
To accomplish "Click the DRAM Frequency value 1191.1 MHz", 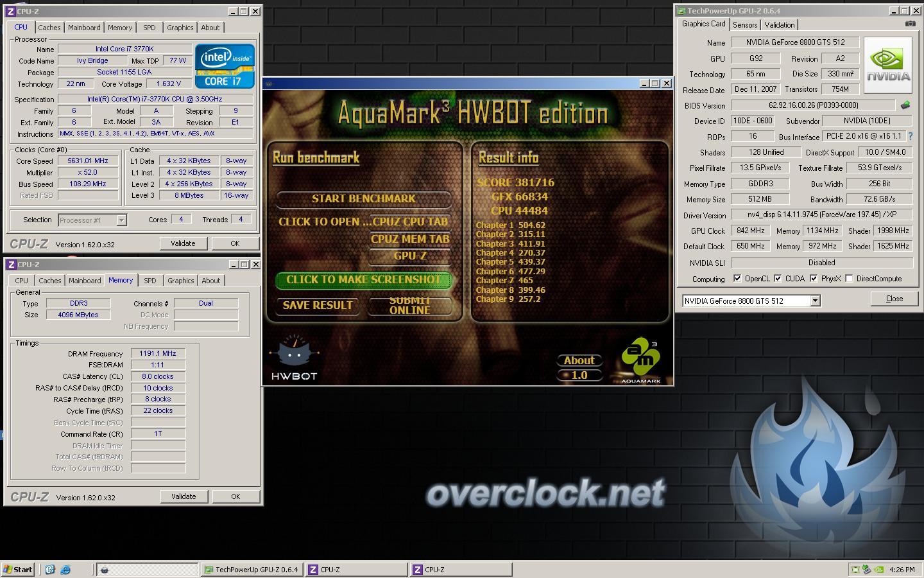I will (158, 353).
